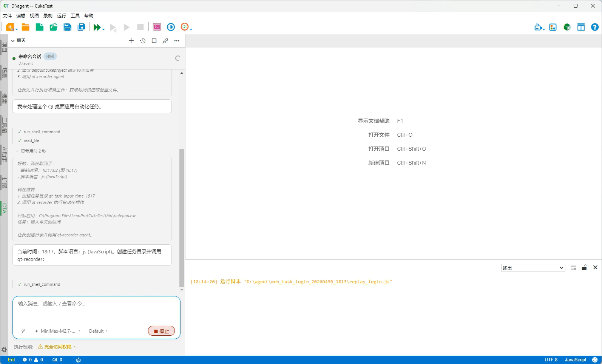Close the output panel with X
The width and height of the screenshot is (602, 364).
tap(595, 267)
